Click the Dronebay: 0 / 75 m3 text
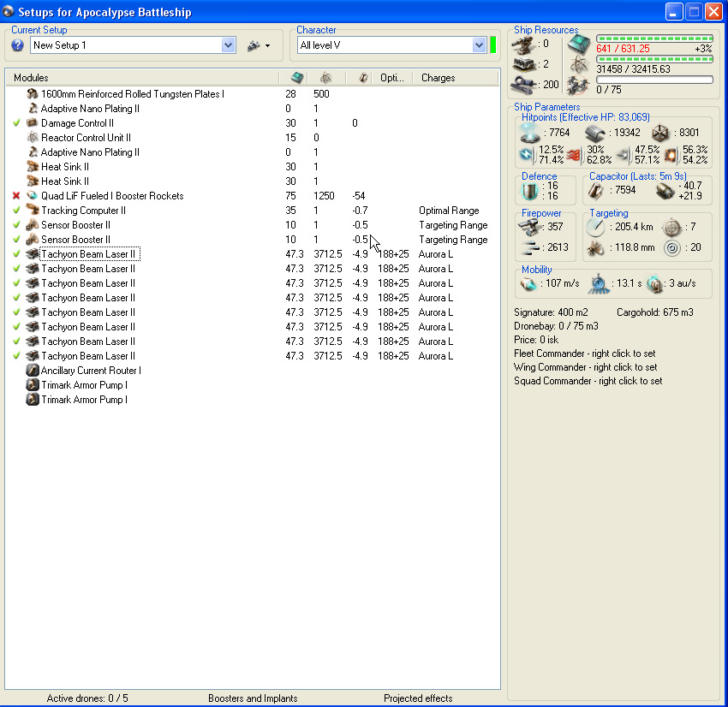Viewport: 728px width, 707px height. point(556,326)
